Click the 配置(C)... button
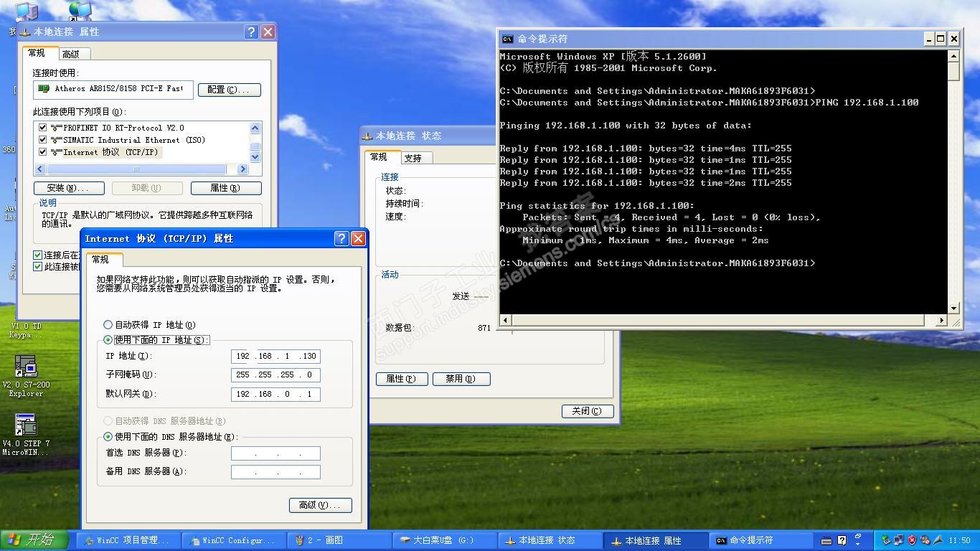The height and width of the screenshot is (551, 980). 229,90
